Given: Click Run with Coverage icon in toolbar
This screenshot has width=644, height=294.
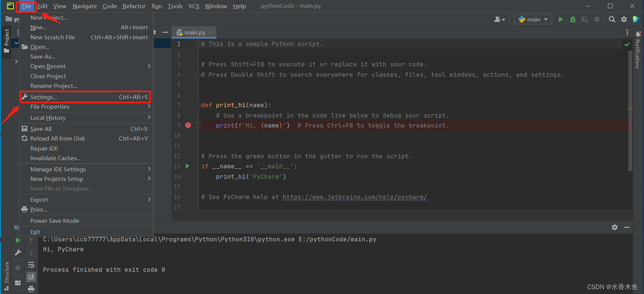Looking at the screenshot, I should coord(585,19).
